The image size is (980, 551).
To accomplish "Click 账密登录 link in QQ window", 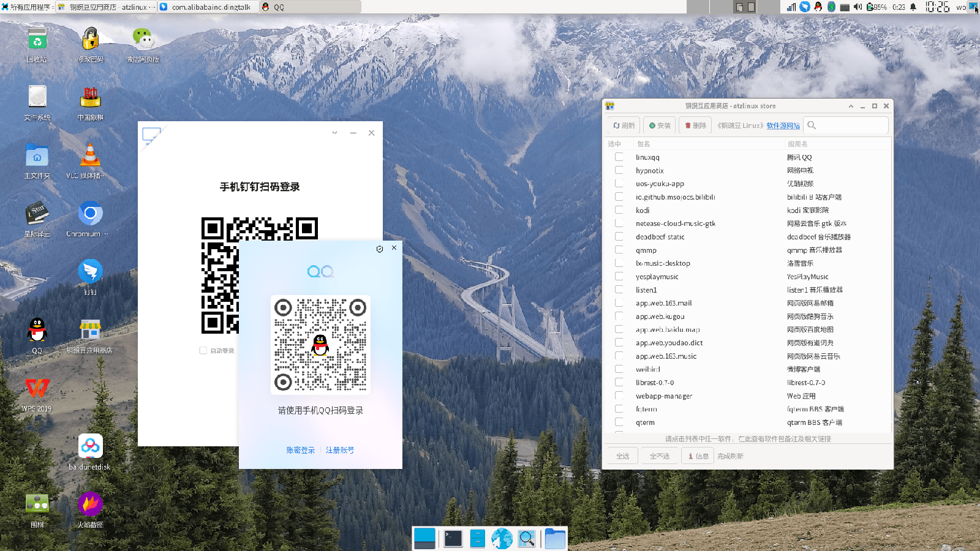I will (301, 450).
